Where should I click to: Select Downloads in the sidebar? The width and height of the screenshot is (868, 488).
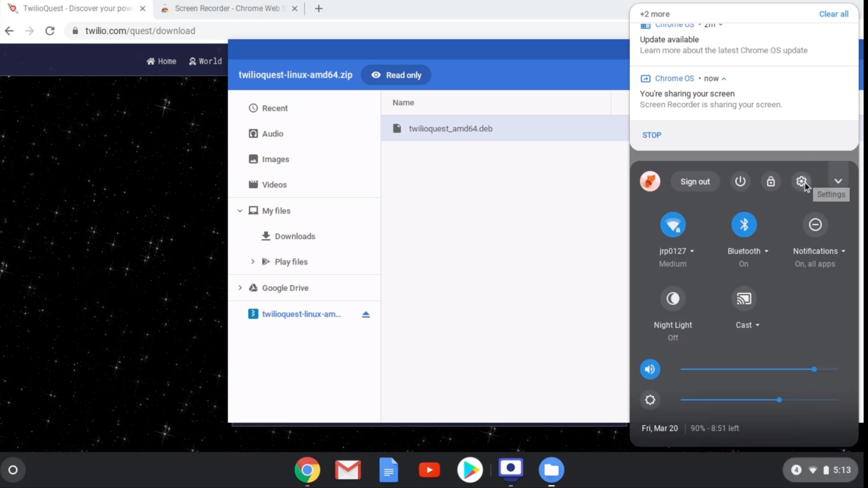click(295, 236)
